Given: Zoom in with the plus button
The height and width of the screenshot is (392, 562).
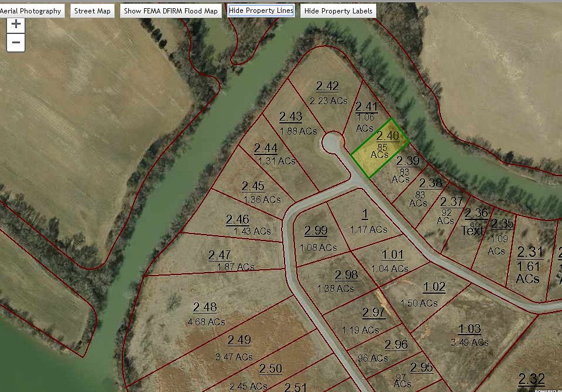Looking at the screenshot, I should (16, 25).
